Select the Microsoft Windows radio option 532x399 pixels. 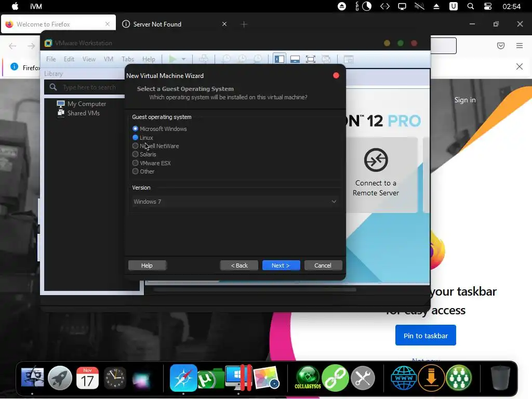click(136, 129)
